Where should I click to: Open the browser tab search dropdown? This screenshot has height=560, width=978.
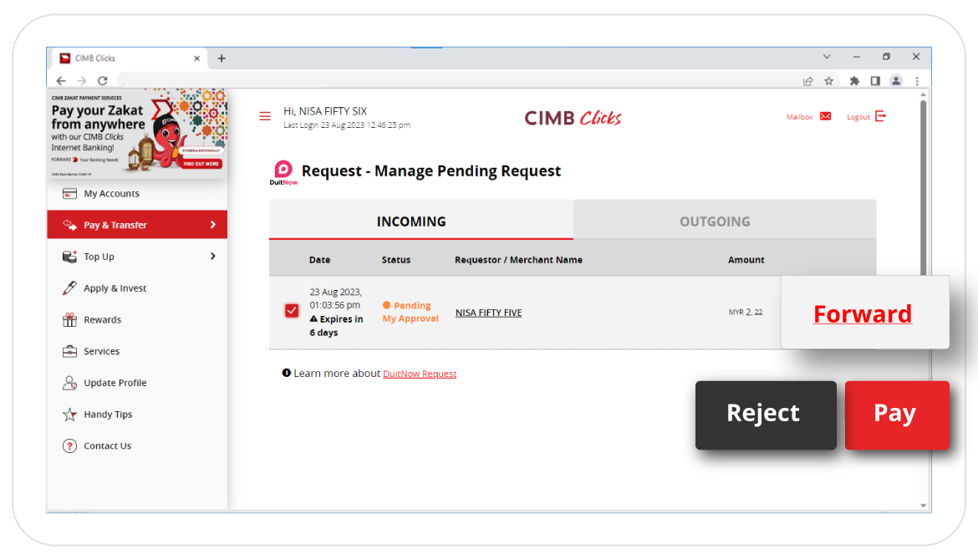click(x=827, y=58)
